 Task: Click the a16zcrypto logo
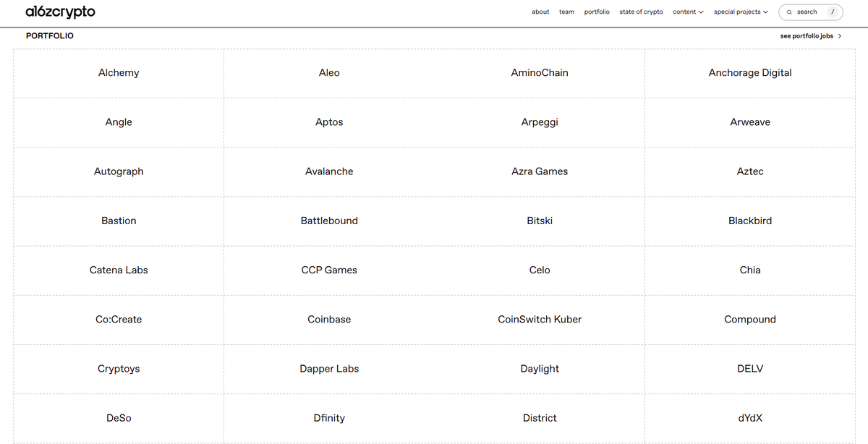click(x=60, y=12)
